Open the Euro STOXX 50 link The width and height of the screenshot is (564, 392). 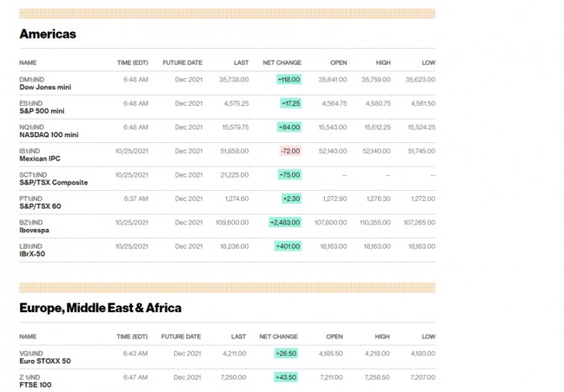tap(45, 361)
